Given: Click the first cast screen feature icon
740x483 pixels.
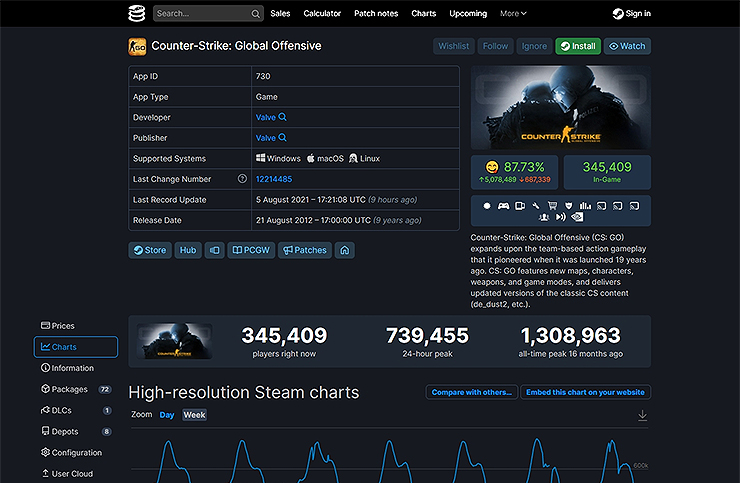Looking at the screenshot, I should click(601, 206).
